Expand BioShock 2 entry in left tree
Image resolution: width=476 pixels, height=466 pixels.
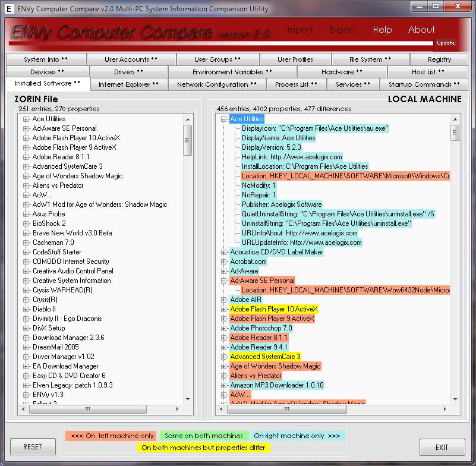(x=26, y=223)
